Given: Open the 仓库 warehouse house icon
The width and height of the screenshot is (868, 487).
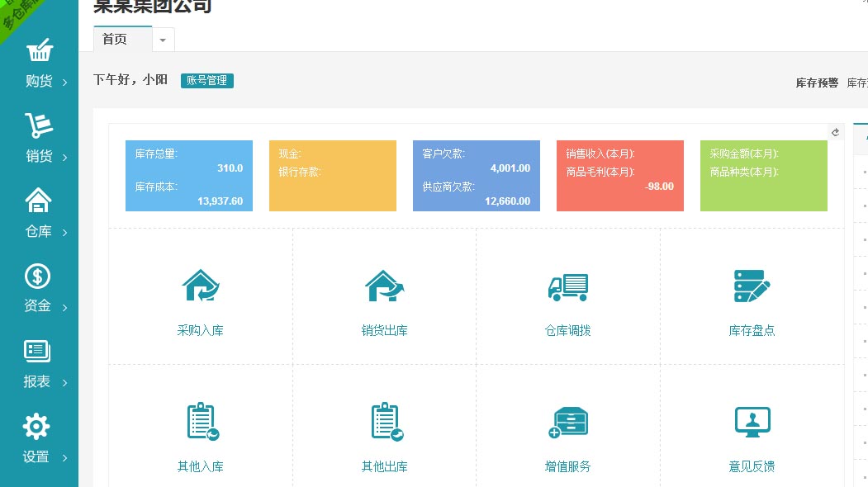Looking at the screenshot, I should 38,201.
